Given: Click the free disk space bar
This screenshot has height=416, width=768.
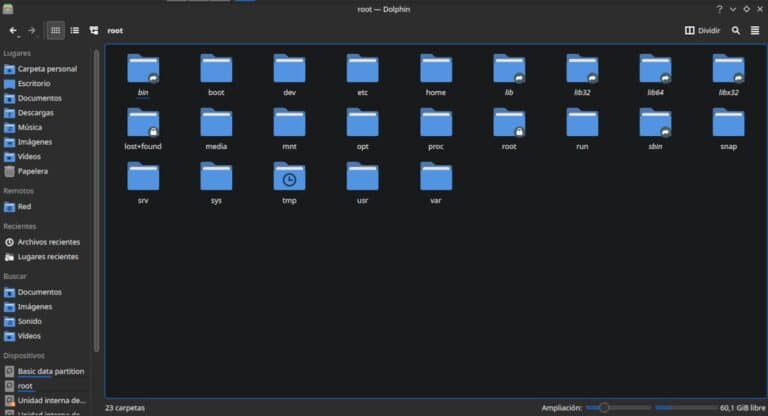Looking at the screenshot, I should point(685,408).
